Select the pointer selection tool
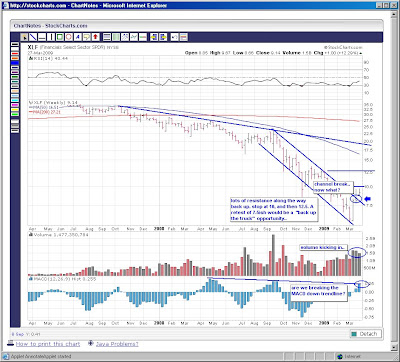 click(24, 37)
